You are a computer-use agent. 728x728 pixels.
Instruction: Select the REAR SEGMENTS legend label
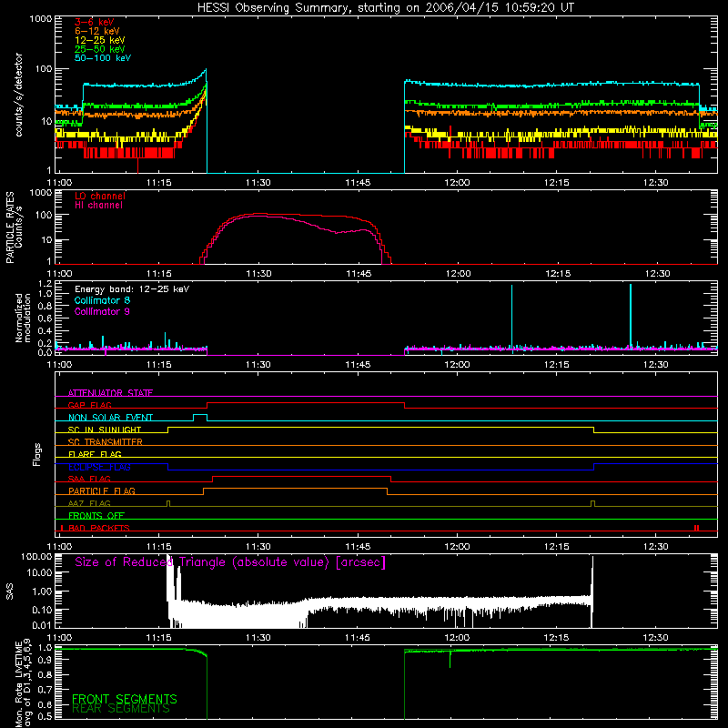tap(121, 709)
